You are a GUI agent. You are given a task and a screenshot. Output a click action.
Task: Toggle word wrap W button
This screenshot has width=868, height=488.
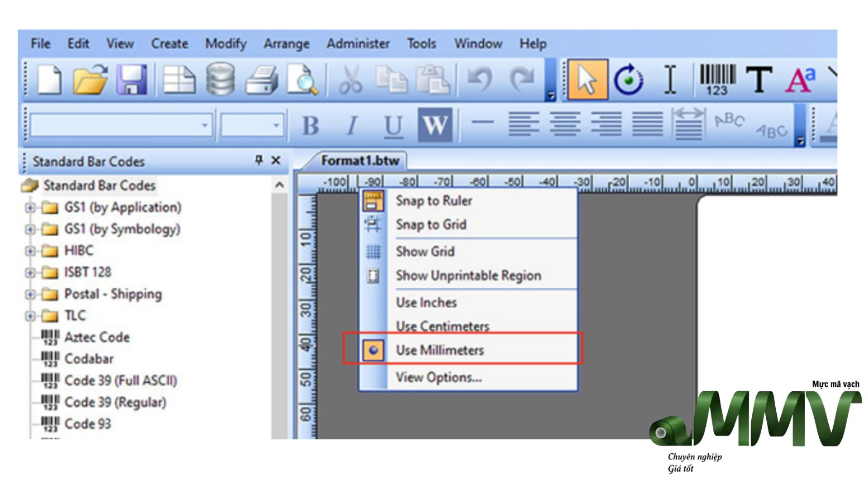coord(435,125)
